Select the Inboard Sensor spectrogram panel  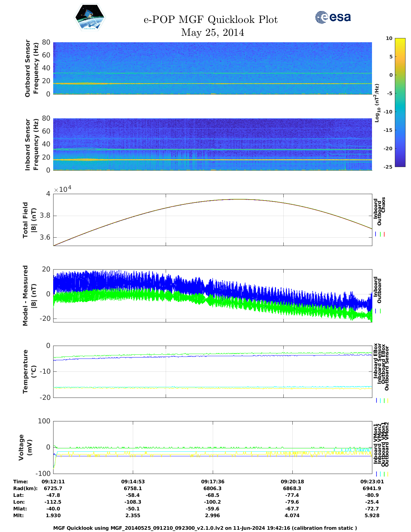pyautogui.click(x=212, y=144)
